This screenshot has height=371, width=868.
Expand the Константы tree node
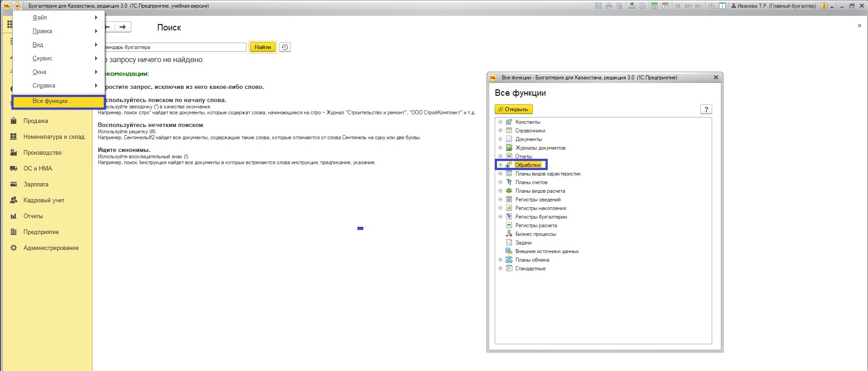[500, 122]
